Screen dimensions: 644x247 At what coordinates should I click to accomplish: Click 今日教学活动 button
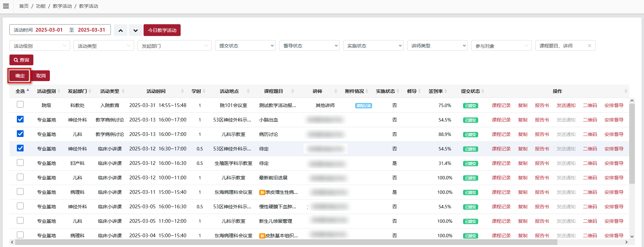(x=162, y=30)
